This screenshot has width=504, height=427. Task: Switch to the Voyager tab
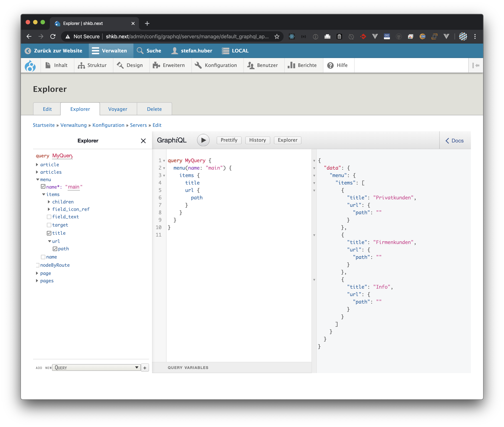coord(118,109)
